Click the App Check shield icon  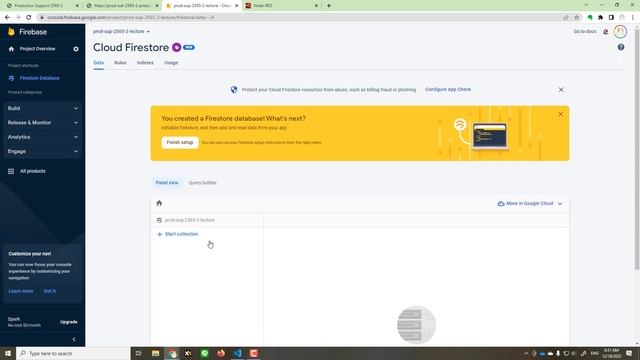coord(234,90)
